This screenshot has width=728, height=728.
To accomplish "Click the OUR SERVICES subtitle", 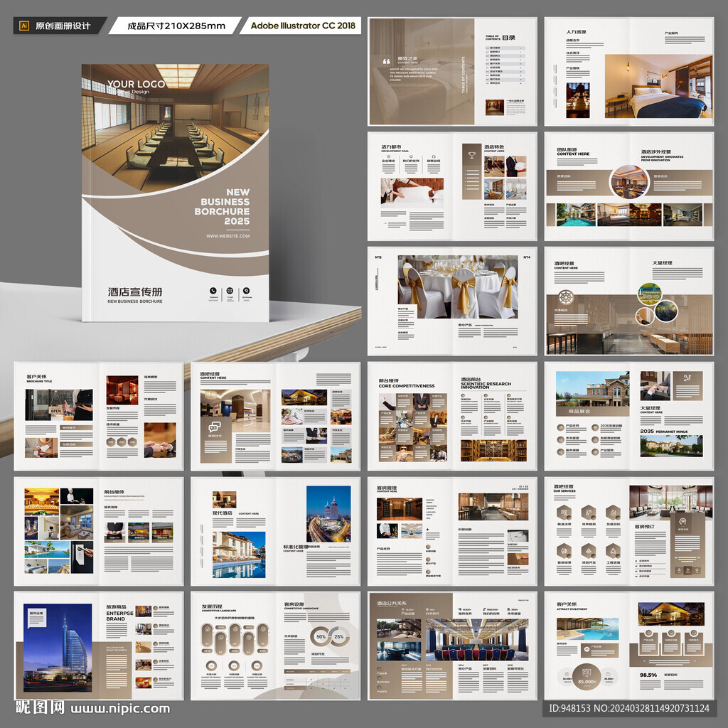I will 564,491.
